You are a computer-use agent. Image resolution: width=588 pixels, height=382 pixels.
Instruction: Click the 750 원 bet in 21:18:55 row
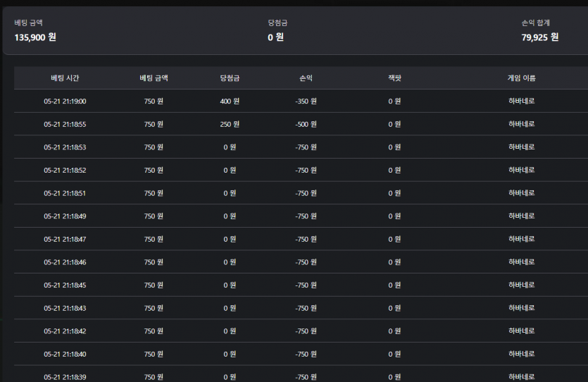(x=154, y=124)
